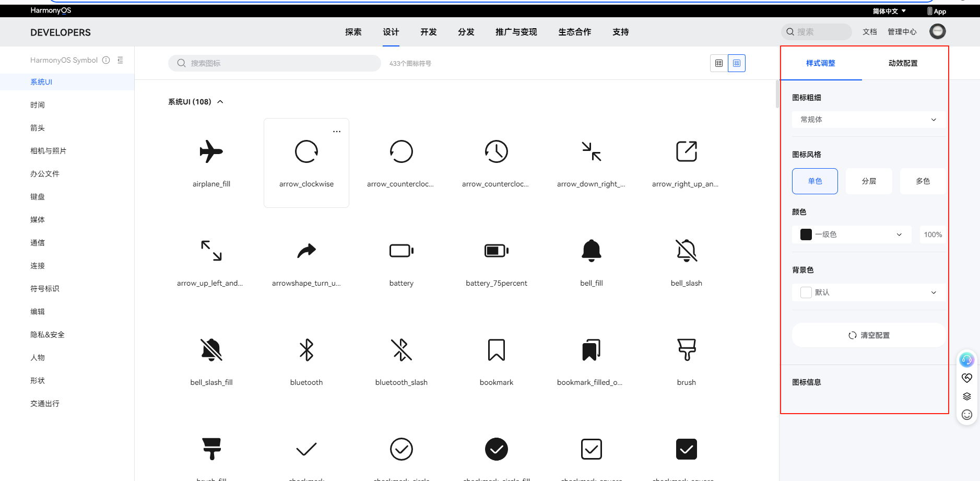
Task: Collapse the sidebar menu icon
Action: click(x=121, y=60)
